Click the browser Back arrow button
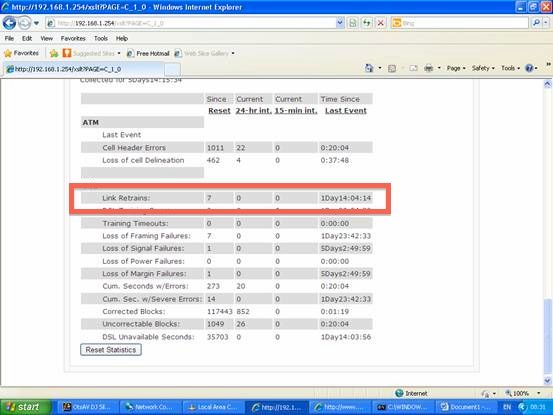This screenshot has width=553, height=415. (x=9, y=23)
